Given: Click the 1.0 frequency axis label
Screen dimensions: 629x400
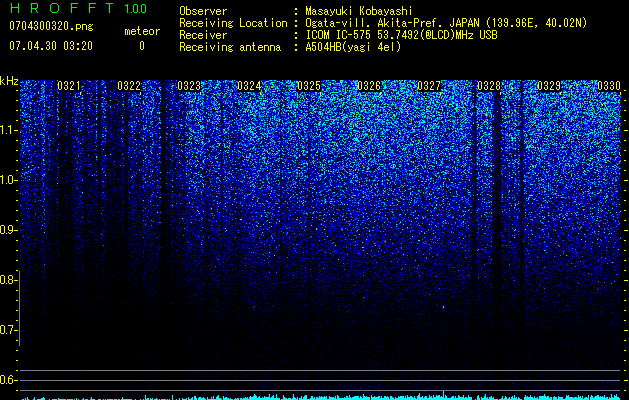Looking at the screenshot, I should 7,180.
